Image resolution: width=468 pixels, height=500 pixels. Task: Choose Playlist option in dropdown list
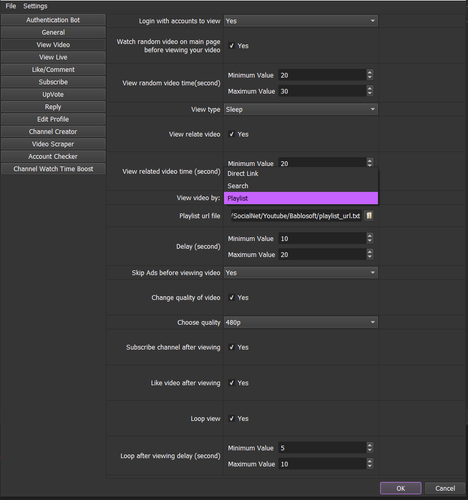(301, 198)
